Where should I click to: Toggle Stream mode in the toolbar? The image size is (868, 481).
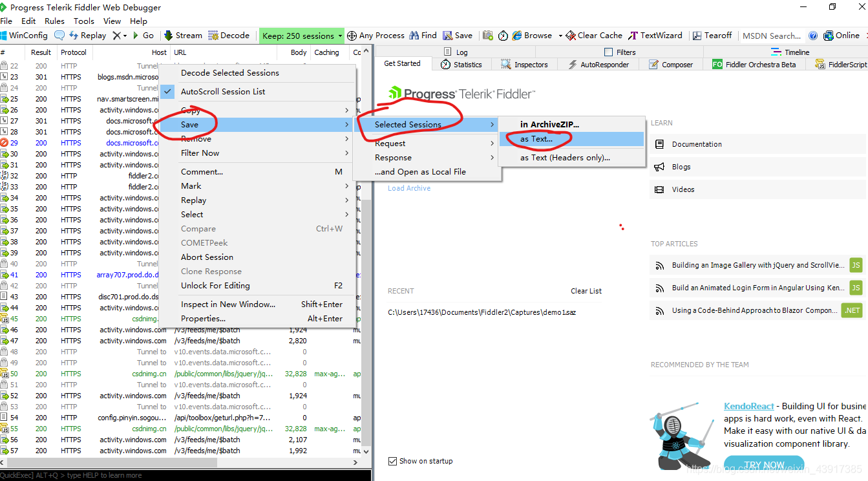pyautogui.click(x=183, y=36)
